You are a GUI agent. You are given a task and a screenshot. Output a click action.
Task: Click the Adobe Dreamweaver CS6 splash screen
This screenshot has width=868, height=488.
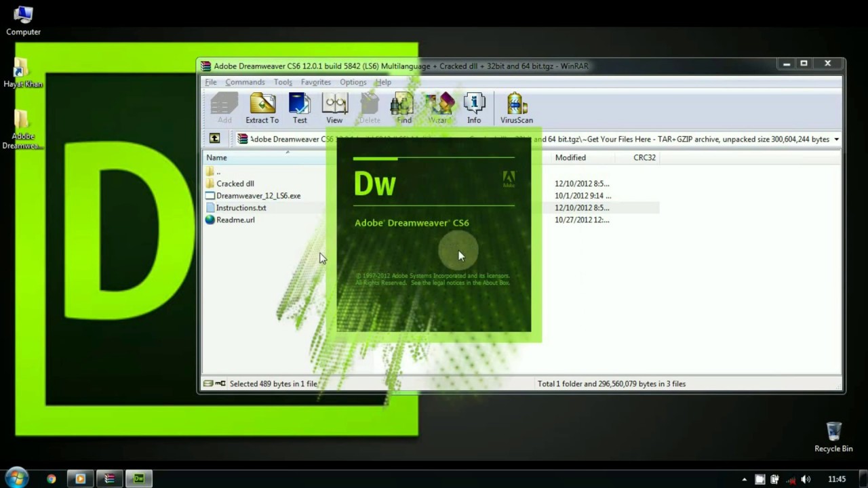click(x=434, y=235)
